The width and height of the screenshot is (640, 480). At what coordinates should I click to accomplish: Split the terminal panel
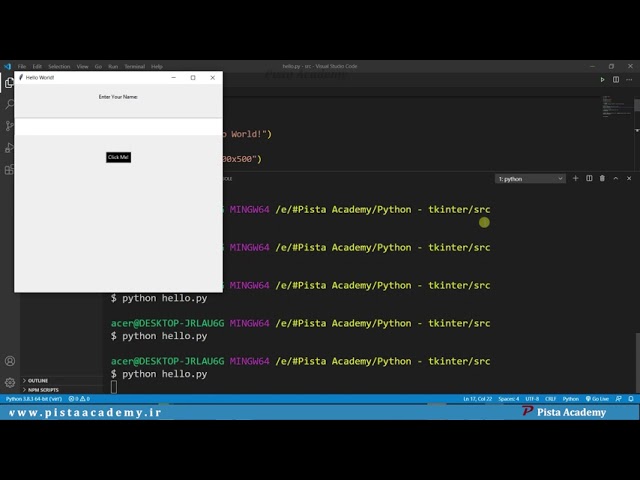tap(589, 178)
